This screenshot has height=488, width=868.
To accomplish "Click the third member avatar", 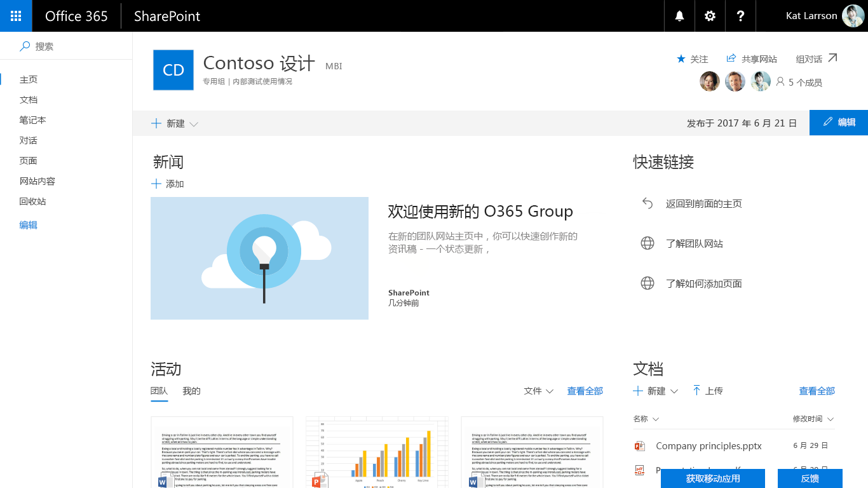I will pos(761,81).
